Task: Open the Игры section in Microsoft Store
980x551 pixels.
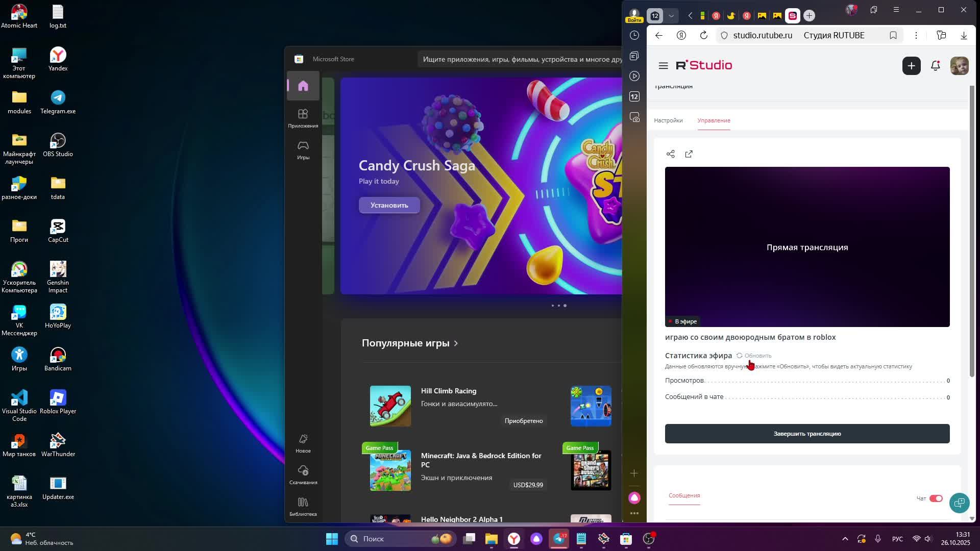Action: (303, 151)
